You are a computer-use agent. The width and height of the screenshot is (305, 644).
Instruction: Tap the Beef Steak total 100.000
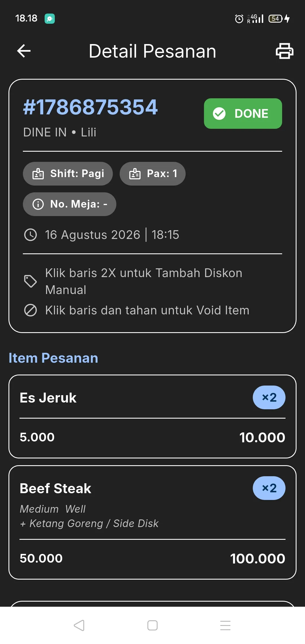[x=258, y=558]
